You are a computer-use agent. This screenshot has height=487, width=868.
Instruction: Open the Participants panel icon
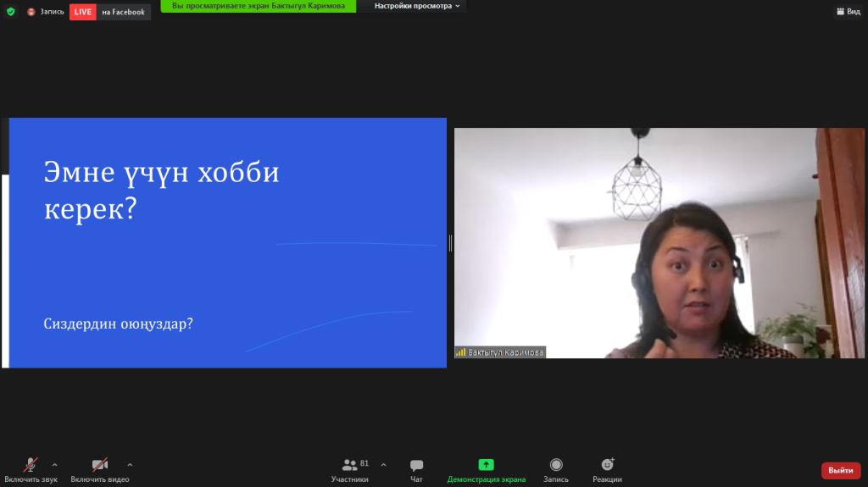[x=349, y=465]
